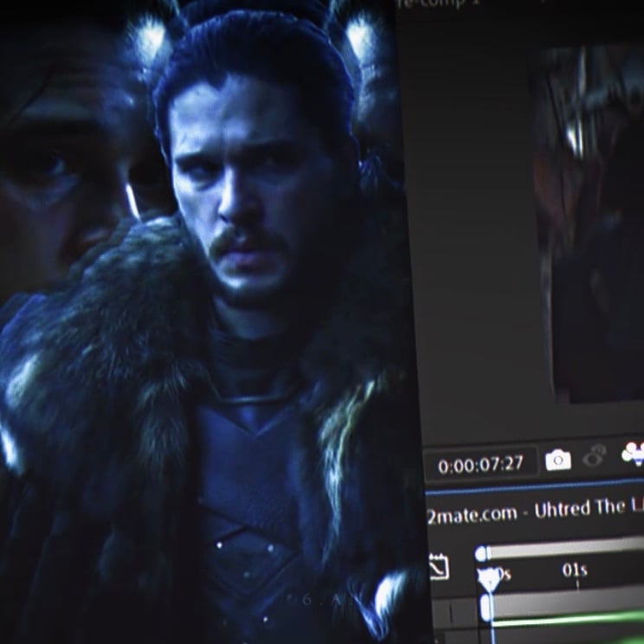Screen dimensions: 644x644
Task: Click the time navigator start handle
Action: click(x=481, y=554)
